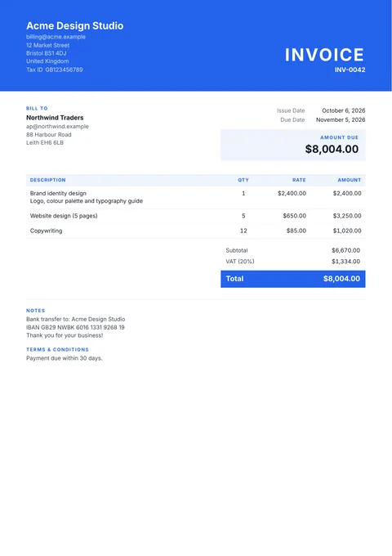The height and width of the screenshot is (556, 392).
Task: Click quantity 5 in Website design row
Action: coord(243,216)
